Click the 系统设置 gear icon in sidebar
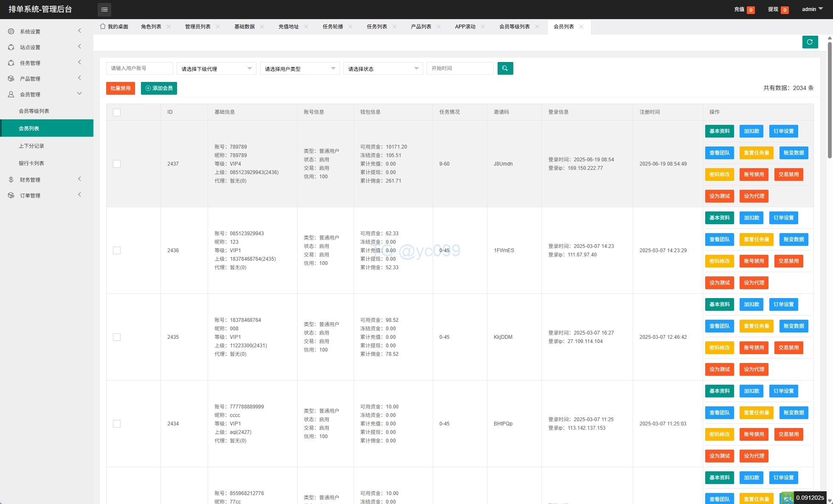This screenshot has width=833, height=504. (11, 31)
